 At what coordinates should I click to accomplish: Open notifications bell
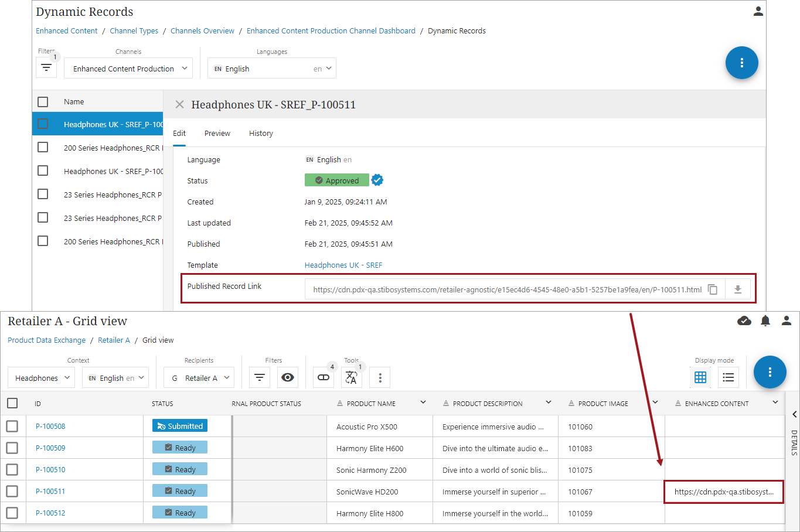765,320
